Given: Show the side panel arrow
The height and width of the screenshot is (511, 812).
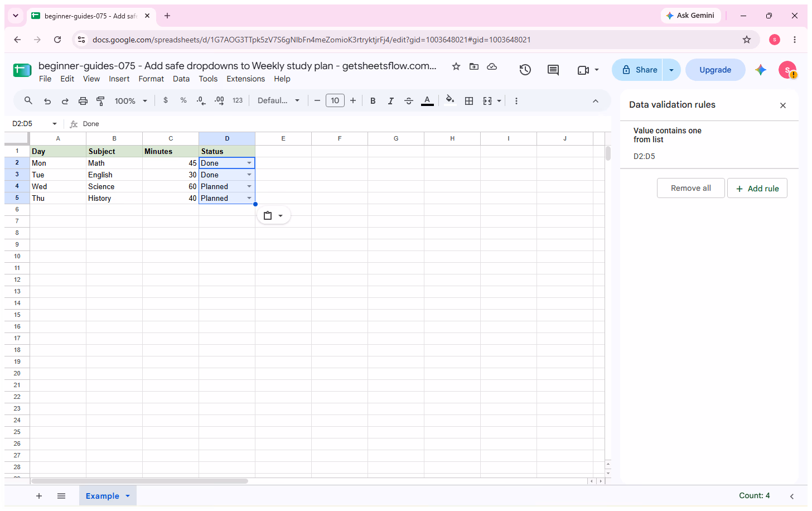Looking at the screenshot, I should (792, 496).
